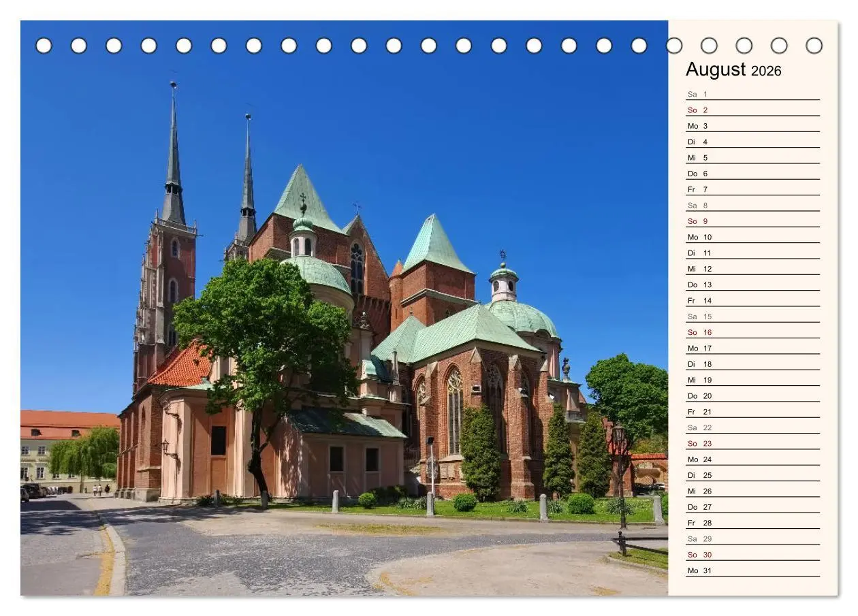This screenshot has width=858, height=616.
Task: Select the Mi 26 calendar row
Action: coord(752,491)
